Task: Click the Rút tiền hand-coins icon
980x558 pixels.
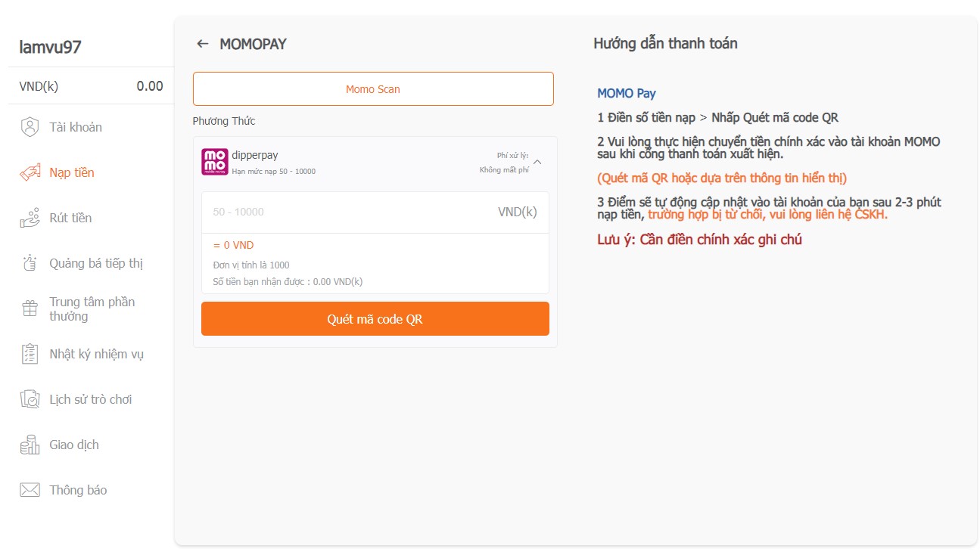Action: tap(30, 218)
